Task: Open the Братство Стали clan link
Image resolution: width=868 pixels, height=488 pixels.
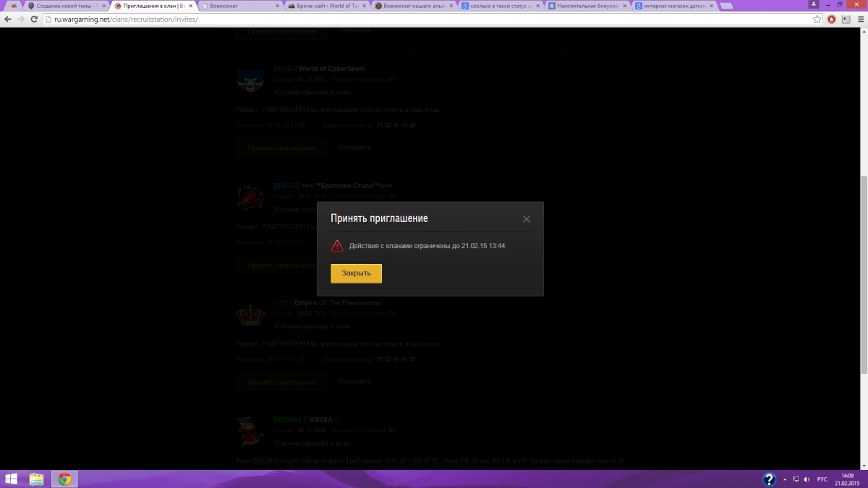Action: [333, 186]
